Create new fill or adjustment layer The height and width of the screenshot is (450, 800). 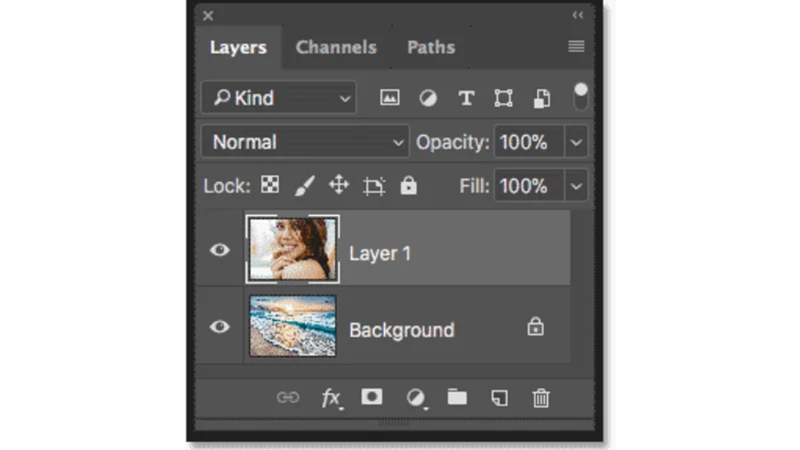[x=416, y=397]
